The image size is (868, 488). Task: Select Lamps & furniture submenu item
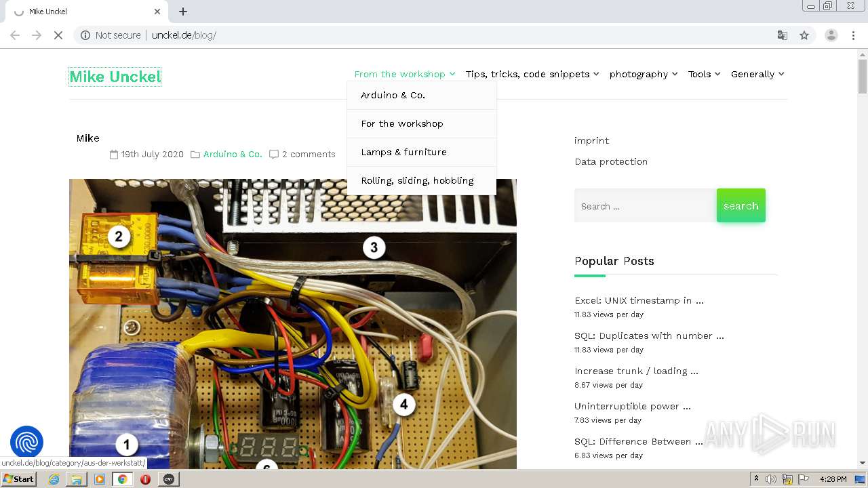[x=422, y=152]
